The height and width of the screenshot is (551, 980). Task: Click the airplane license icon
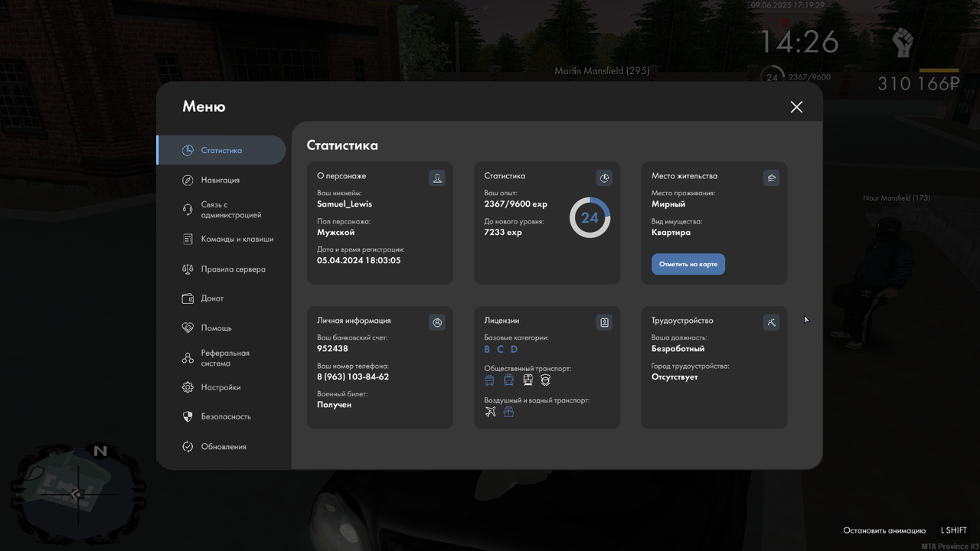(x=491, y=412)
